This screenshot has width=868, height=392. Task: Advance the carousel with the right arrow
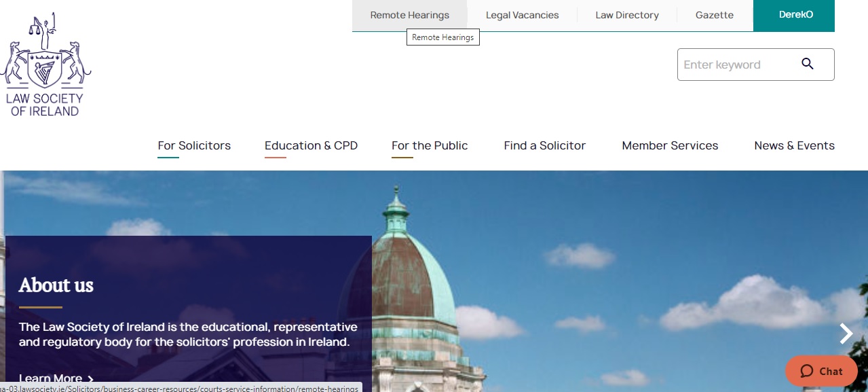click(846, 334)
